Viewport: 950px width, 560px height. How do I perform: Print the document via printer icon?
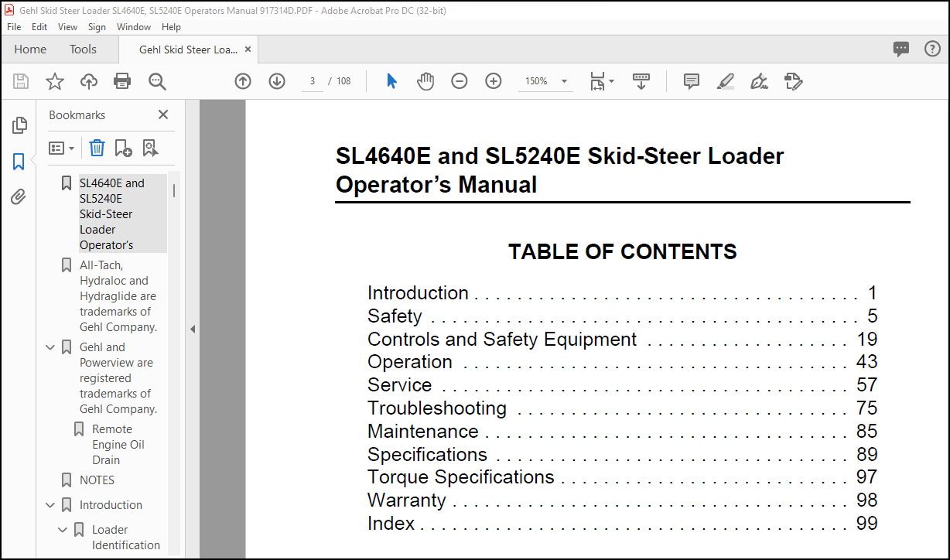pos(122,81)
